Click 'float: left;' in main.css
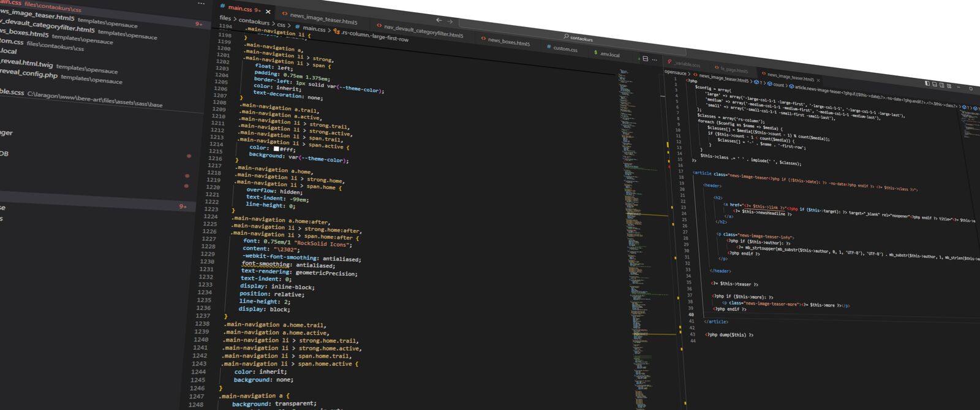 coord(274,67)
